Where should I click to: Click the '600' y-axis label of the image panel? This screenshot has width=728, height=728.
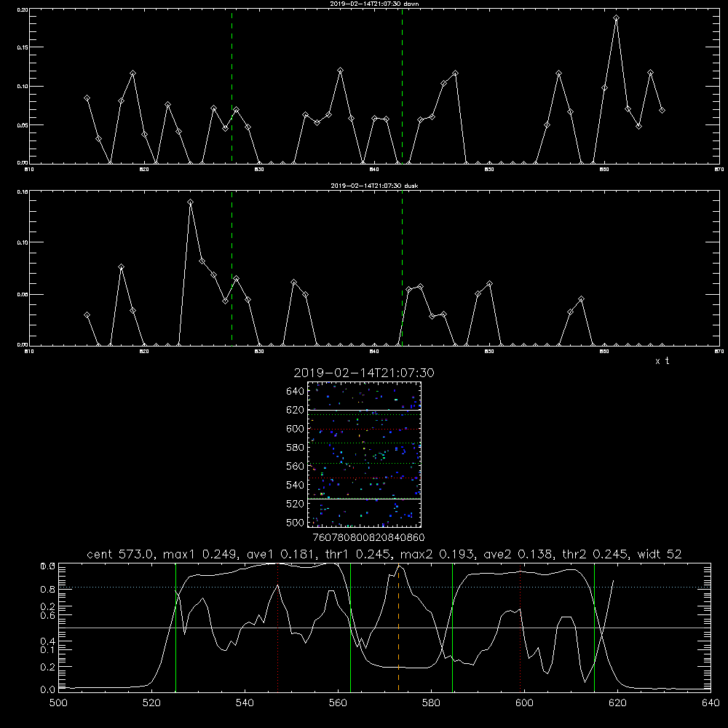(296, 429)
